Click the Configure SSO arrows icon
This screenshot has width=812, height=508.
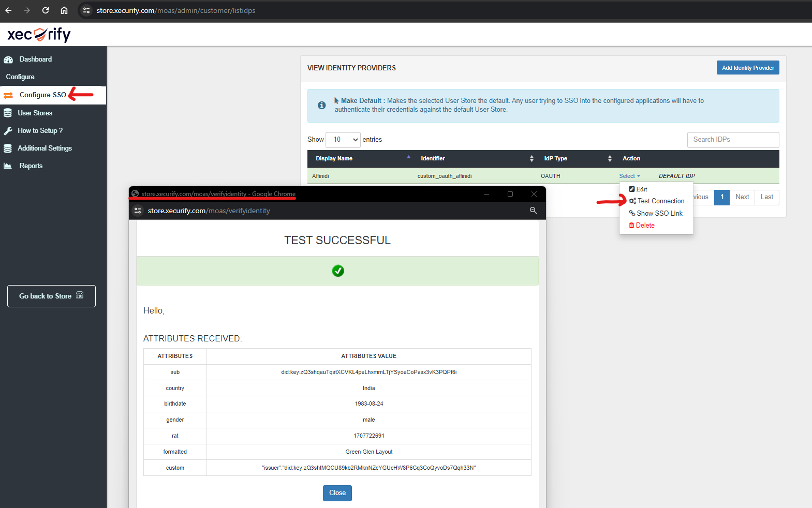coord(8,95)
